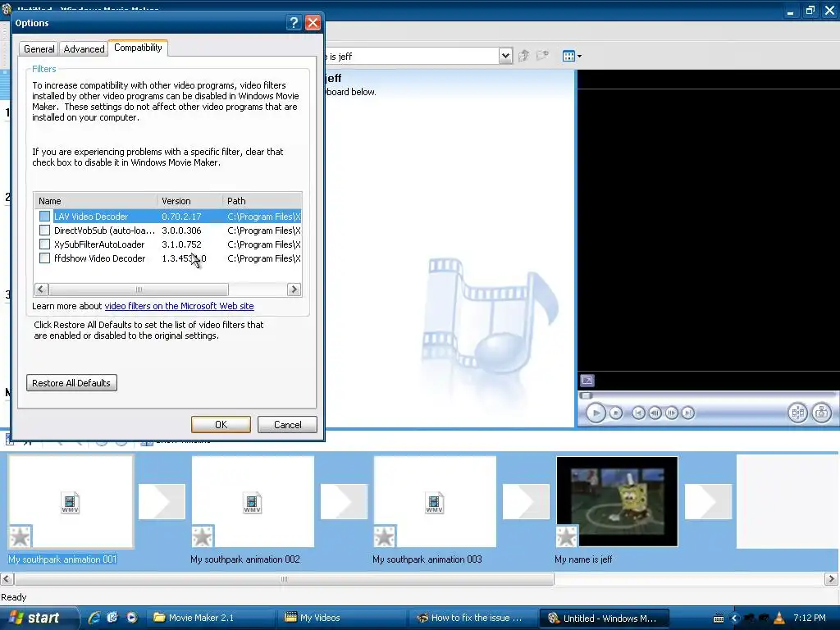Click transition cell after animation 002
This screenshot has height=630, width=840.
(344, 501)
